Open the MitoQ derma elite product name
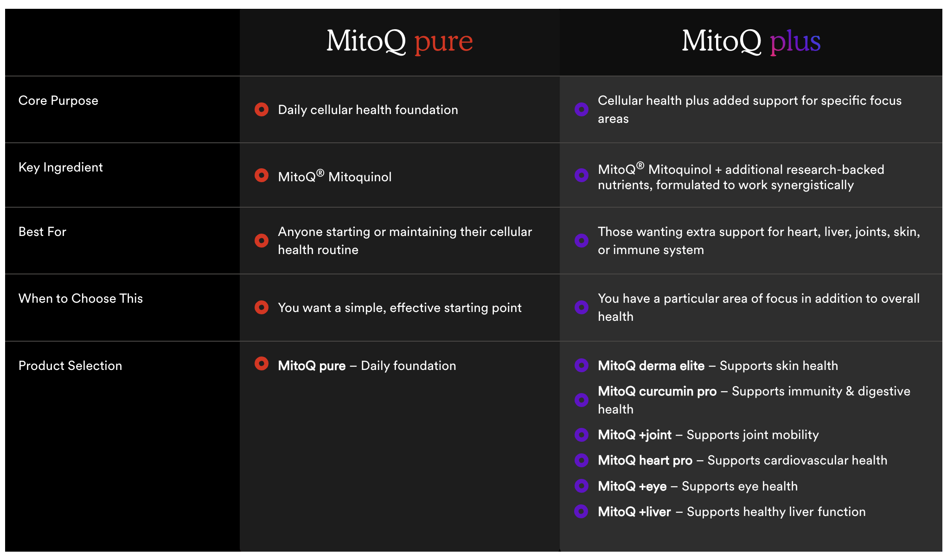Viewport: 947px width, 560px height. coord(651,366)
